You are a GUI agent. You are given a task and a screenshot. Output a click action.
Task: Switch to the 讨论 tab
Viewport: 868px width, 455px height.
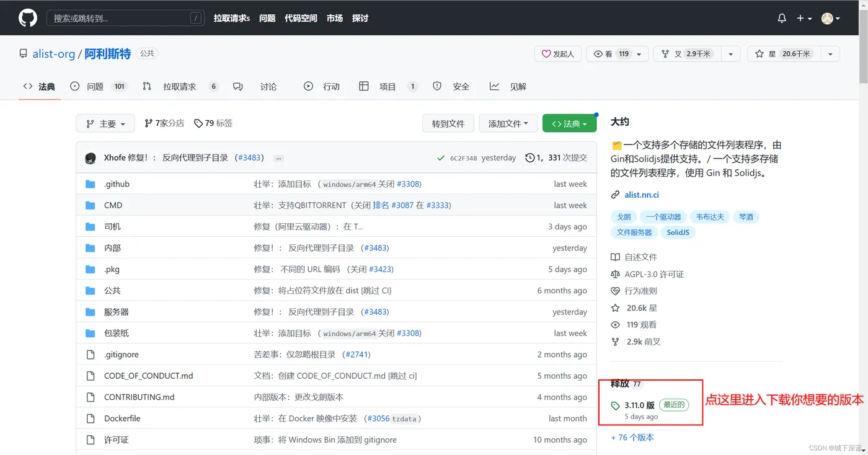[255, 86]
